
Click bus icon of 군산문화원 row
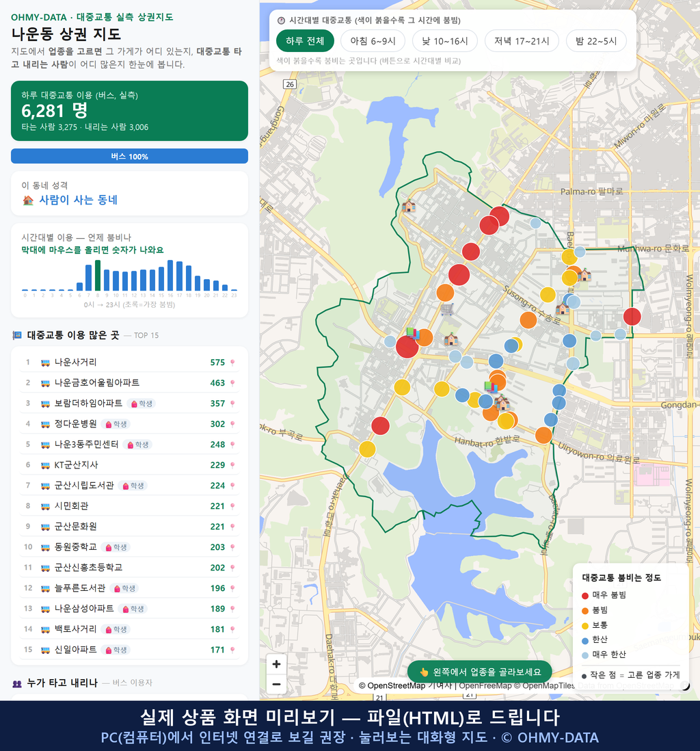click(46, 527)
